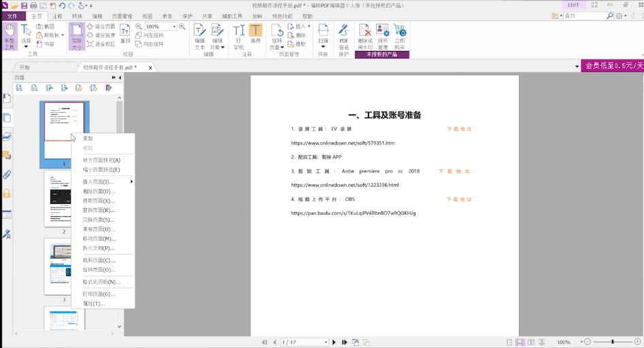This screenshot has height=348, width=644.
Task: Click the Edit Text (编辑文本) icon
Action: coord(200,35)
